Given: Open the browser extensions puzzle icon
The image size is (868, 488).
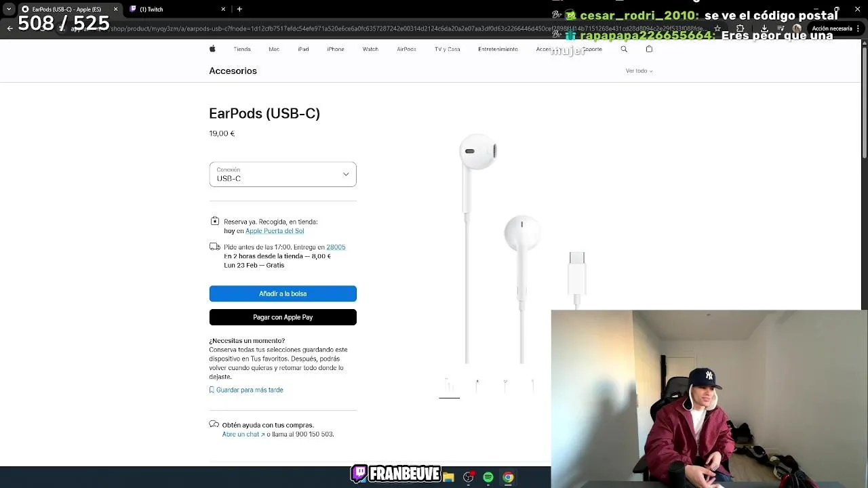Looking at the screenshot, I should click(741, 28).
